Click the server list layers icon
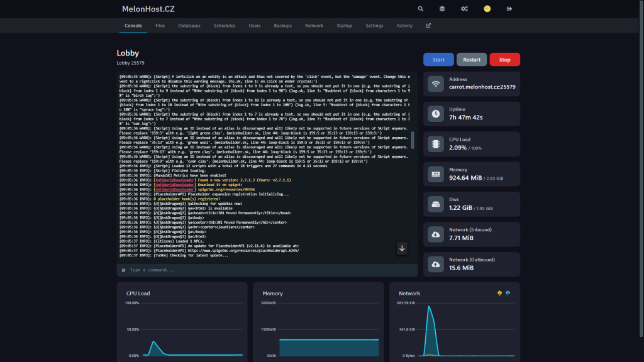 [442, 9]
